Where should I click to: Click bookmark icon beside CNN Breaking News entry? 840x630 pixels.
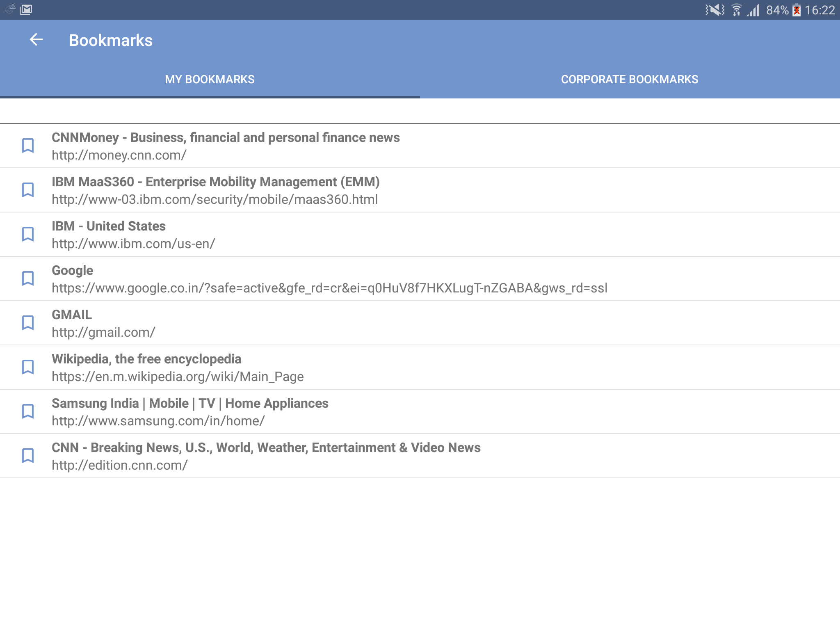[28, 456]
